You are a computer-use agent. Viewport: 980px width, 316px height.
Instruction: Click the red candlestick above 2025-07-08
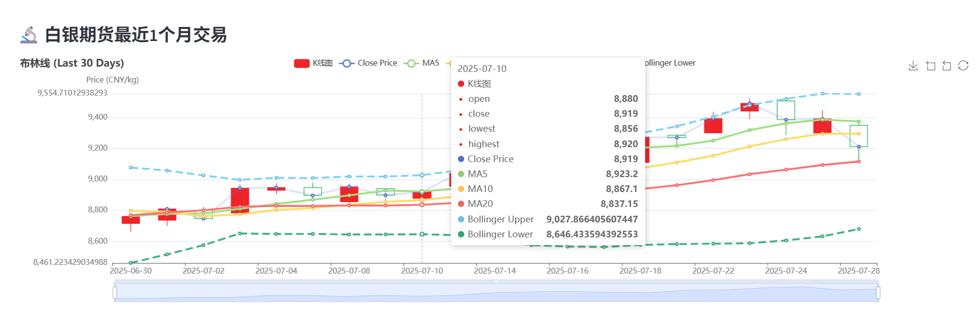click(x=349, y=194)
